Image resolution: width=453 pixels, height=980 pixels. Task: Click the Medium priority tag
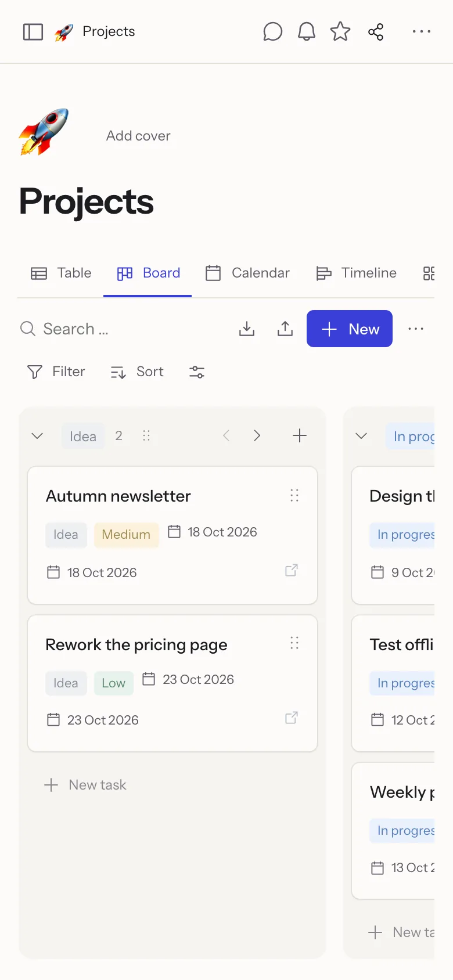coord(126,535)
